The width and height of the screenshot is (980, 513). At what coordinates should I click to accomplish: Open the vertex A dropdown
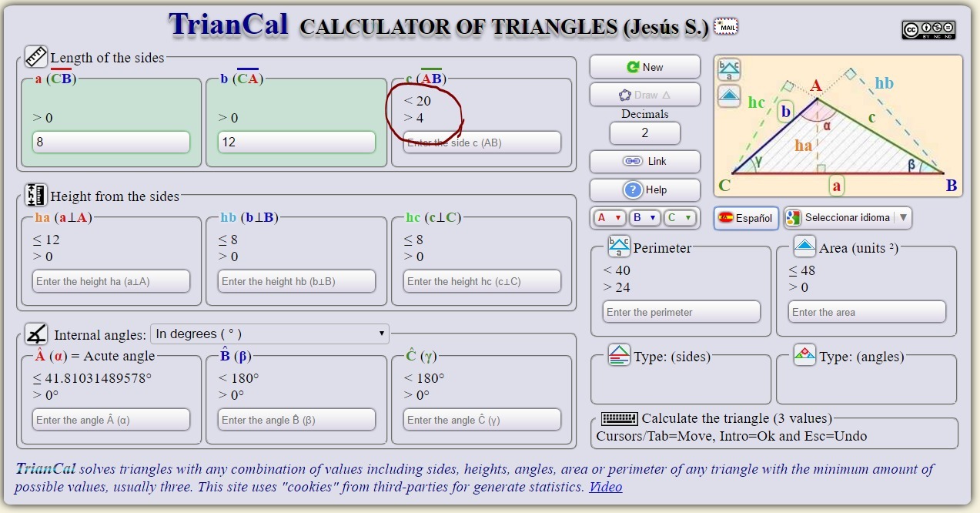click(610, 218)
